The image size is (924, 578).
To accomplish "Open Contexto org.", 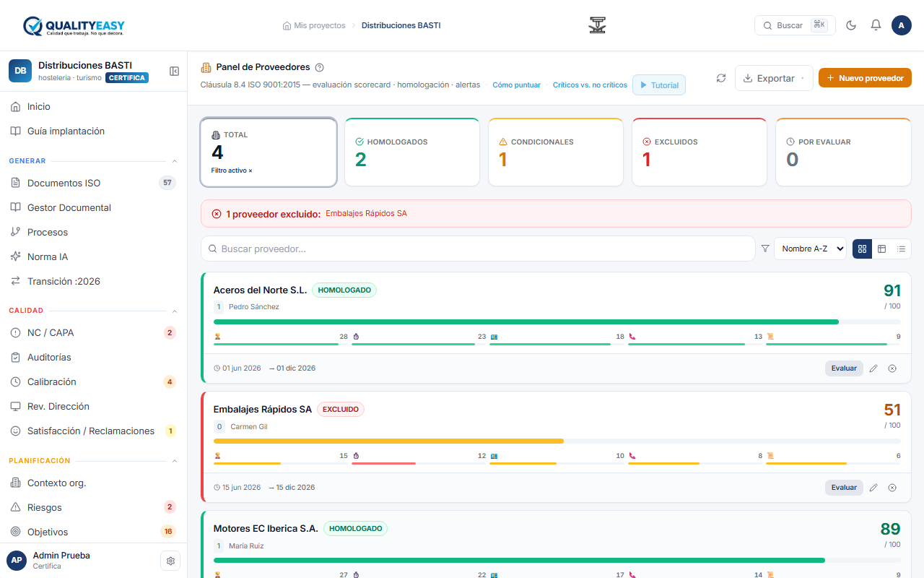I will point(93,483).
